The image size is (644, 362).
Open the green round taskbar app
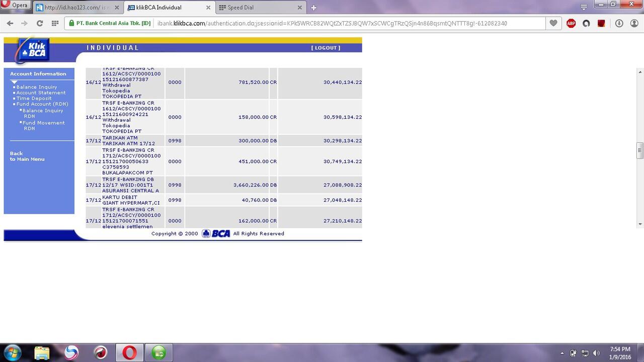(x=159, y=353)
